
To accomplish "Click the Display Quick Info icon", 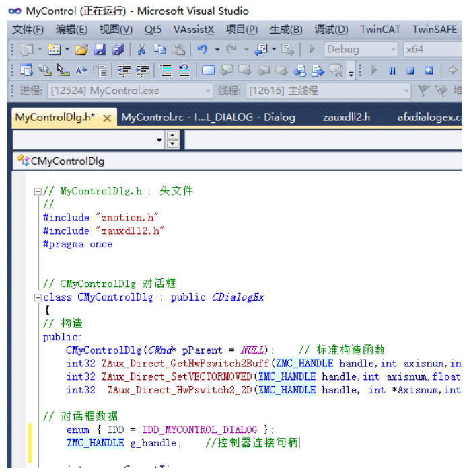I will coord(63,71).
